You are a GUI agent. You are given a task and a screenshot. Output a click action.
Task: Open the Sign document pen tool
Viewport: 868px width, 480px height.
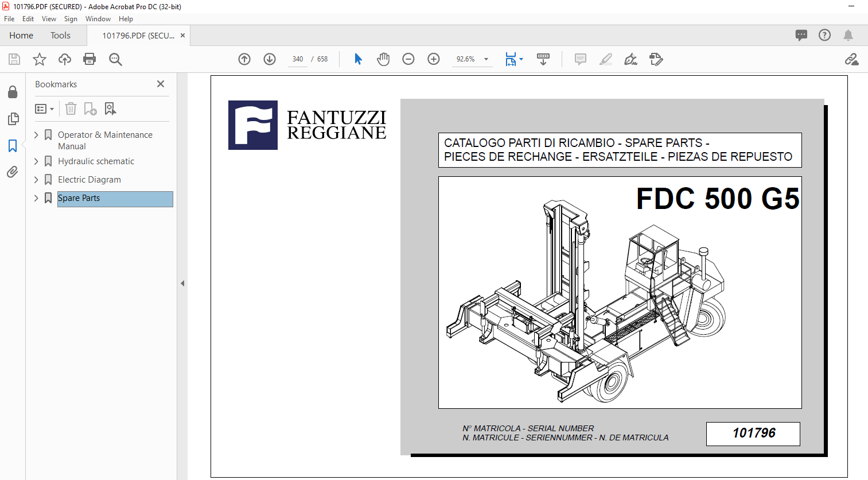coord(631,59)
